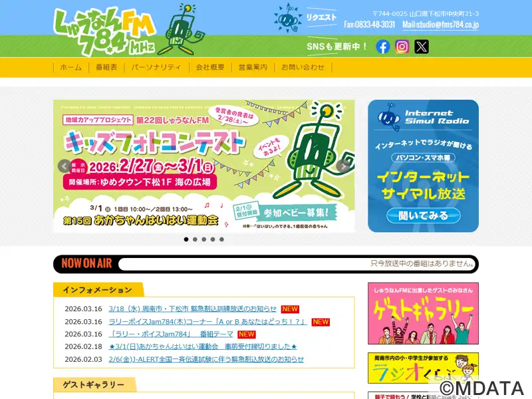Open the 2/6 J-ALERT 緊急割込放送 link
The image size is (532, 399).
[x=206, y=359]
